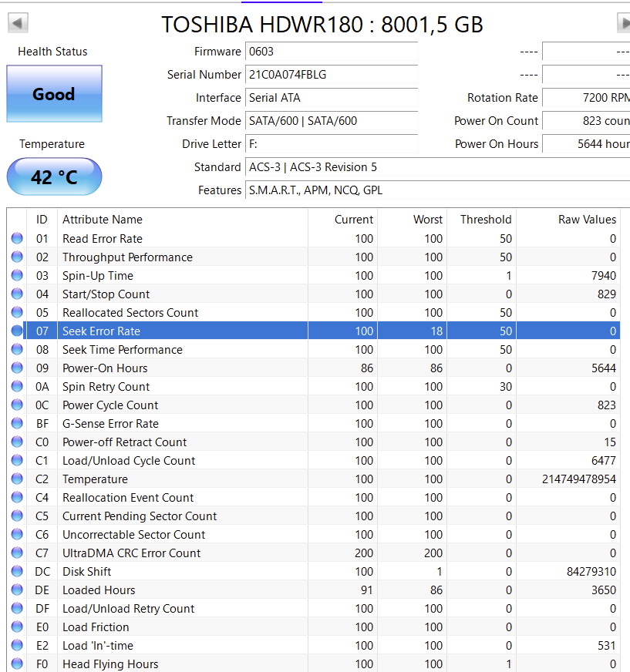This screenshot has width=630, height=672.
Task: Click status icon of Power Cycle Count row
Action: click(17, 405)
